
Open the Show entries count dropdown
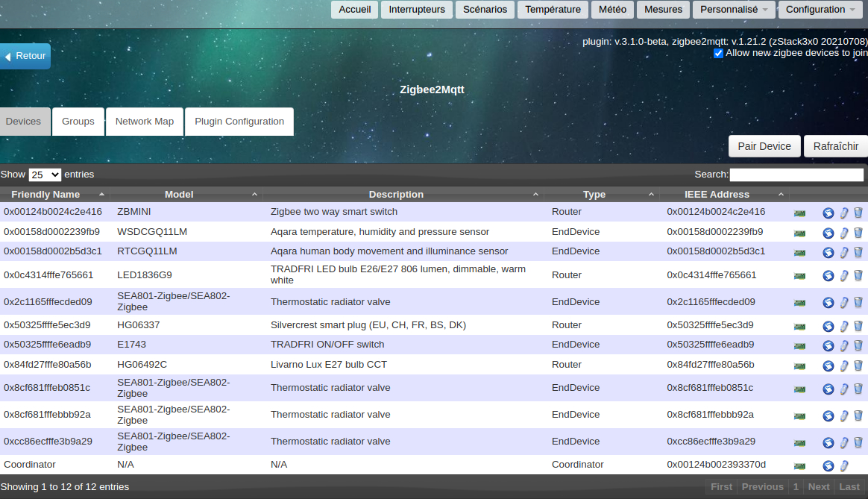(x=45, y=175)
